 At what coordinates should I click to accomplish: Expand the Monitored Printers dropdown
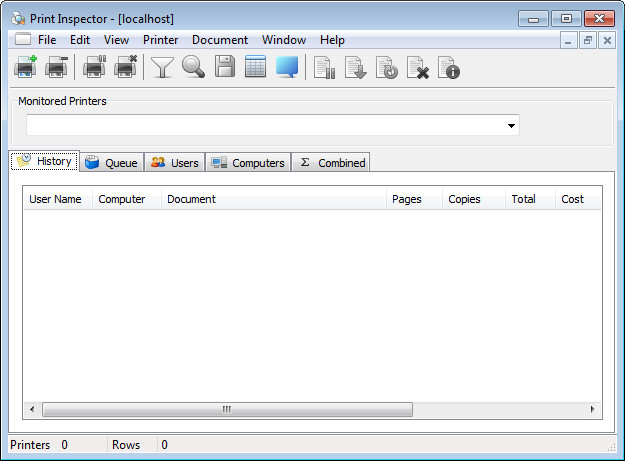pos(511,126)
